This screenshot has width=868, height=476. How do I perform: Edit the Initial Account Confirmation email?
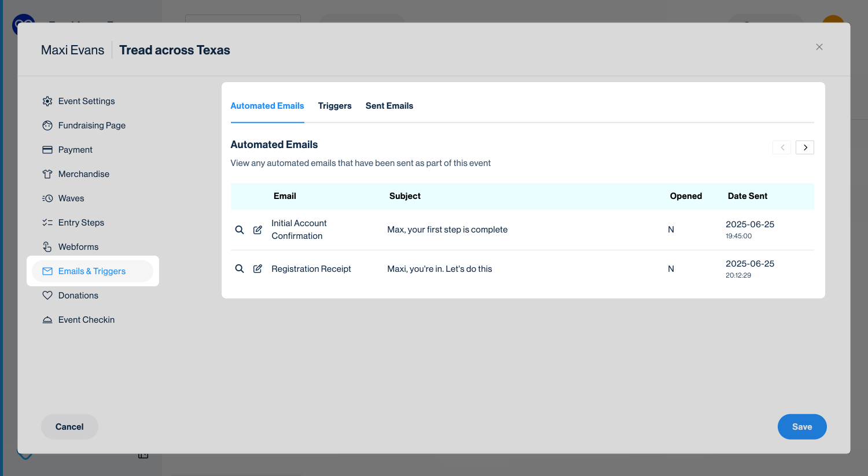click(258, 230)
